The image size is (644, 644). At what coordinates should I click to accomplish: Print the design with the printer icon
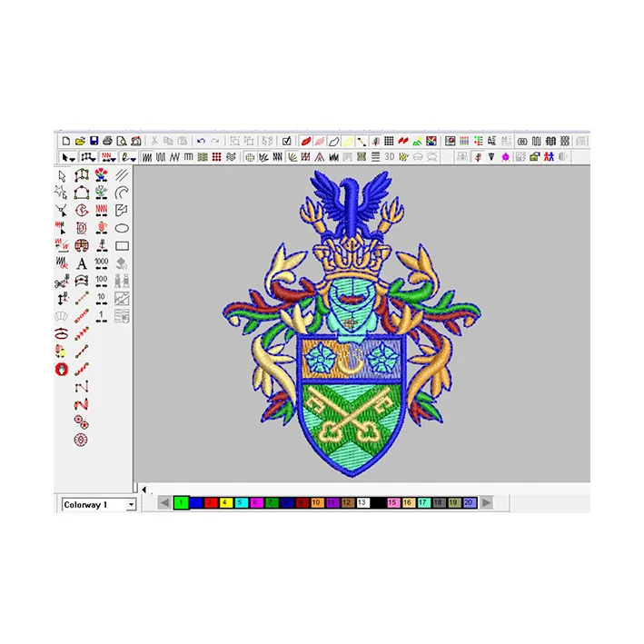(x=107, y=142)
